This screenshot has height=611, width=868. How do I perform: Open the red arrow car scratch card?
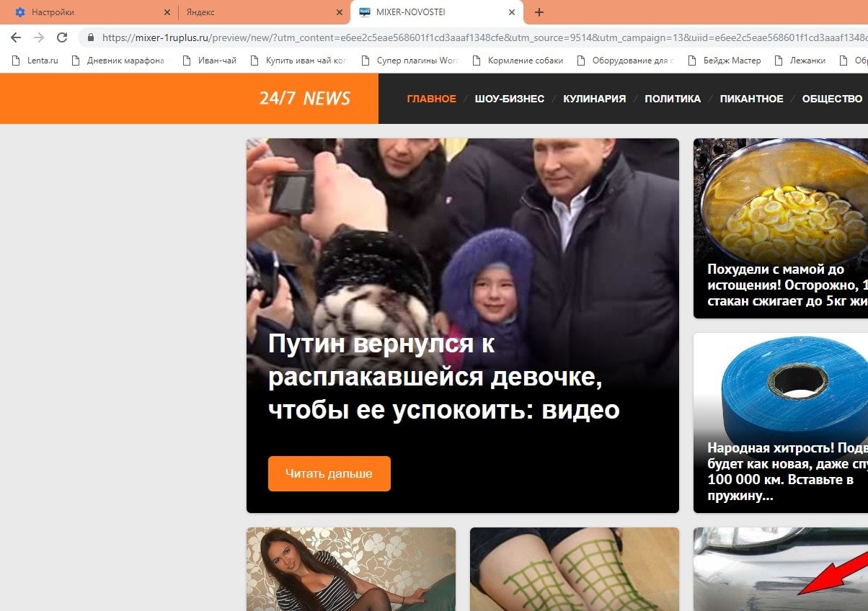pyautogui.click(x=781, y=569)
